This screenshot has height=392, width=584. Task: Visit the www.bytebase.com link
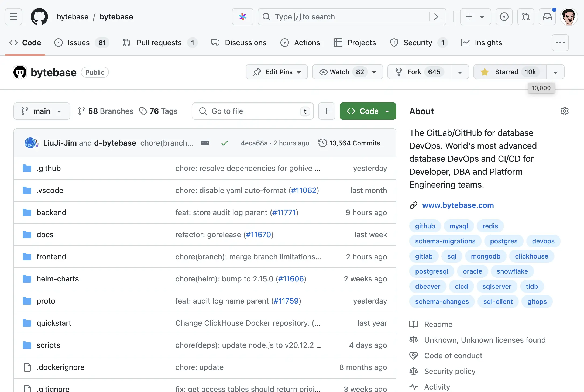click(x=458, y=205)
